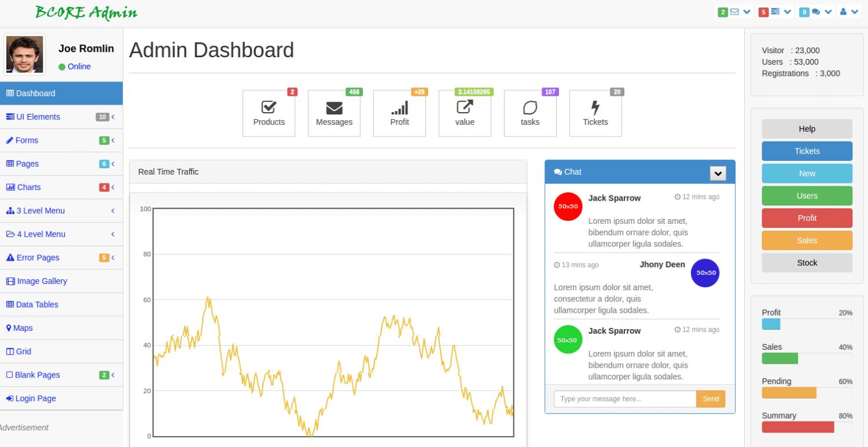This screenshot has width=868, height=447.
Task: Select Dashboard in the sidebar
Action: click(61, 93)
